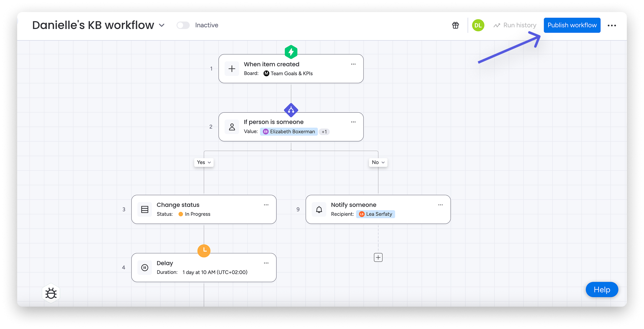Click the bell icon in Notify someone
The image size is (644, 329).
click(319, 209)
